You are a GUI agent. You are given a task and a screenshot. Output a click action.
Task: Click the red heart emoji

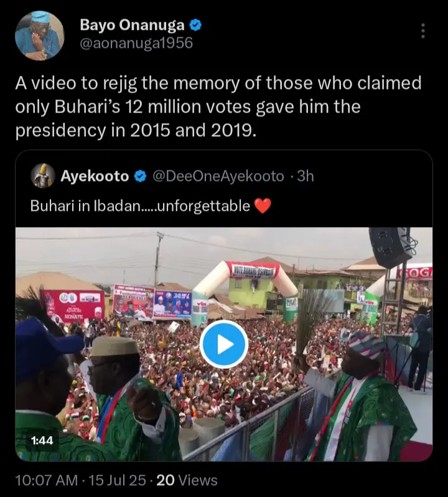pos(263,206)
